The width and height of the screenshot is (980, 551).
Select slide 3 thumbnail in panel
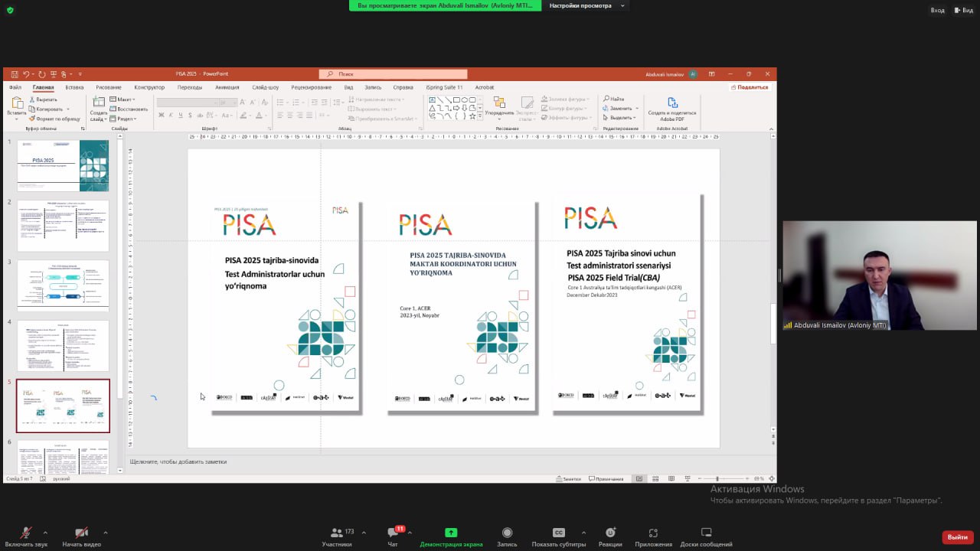pos(63,285)
